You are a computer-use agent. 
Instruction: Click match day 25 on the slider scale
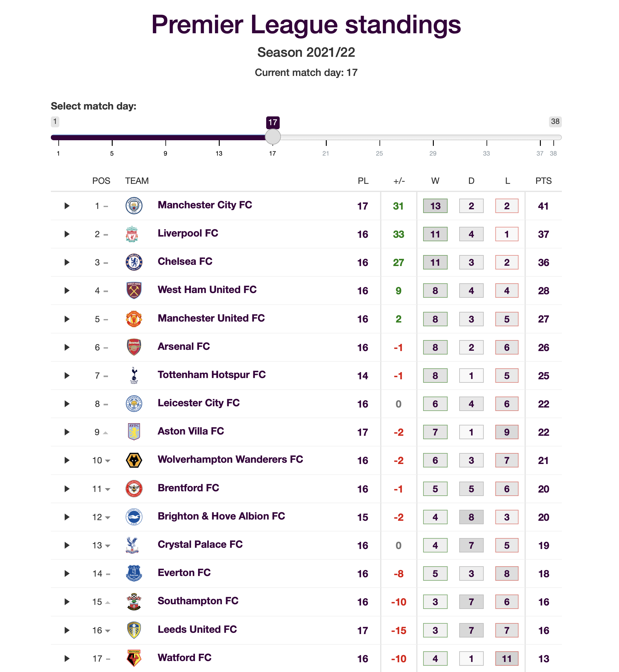[x=379, y=154]
